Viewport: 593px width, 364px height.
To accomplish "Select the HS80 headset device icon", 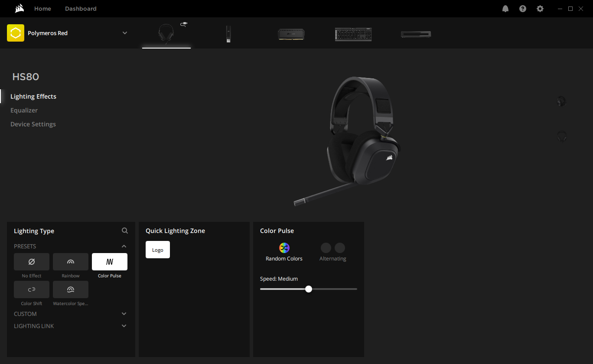I will [166, 33].
